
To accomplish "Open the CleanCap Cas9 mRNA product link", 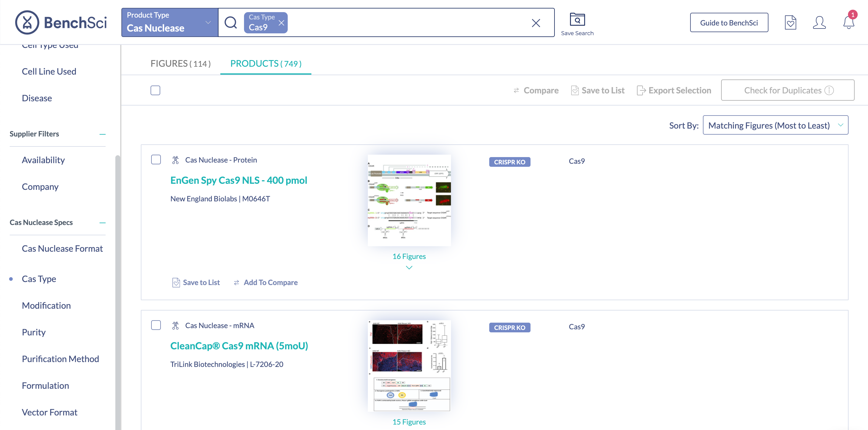I will click(x=239, y=346).
